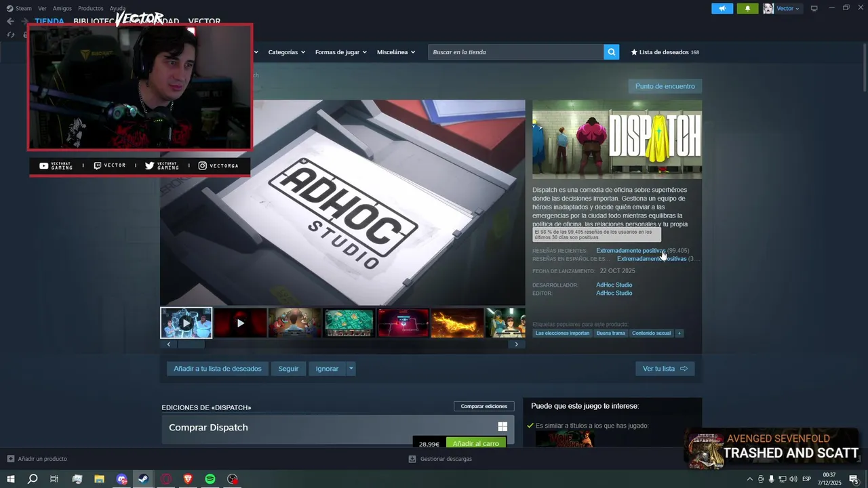Viewport: 868px width, 488px height.
Task: Click the plus button to add tags
Action: click(x=679, y=333)
